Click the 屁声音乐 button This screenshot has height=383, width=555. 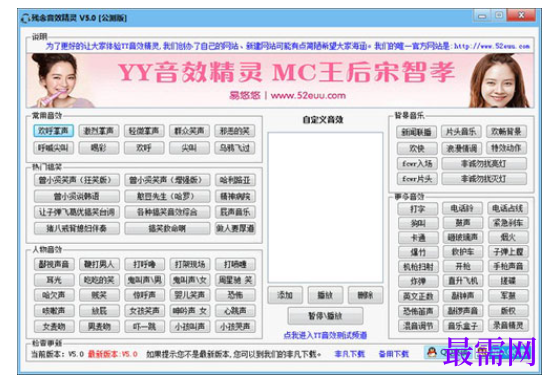tap(235, 212)
